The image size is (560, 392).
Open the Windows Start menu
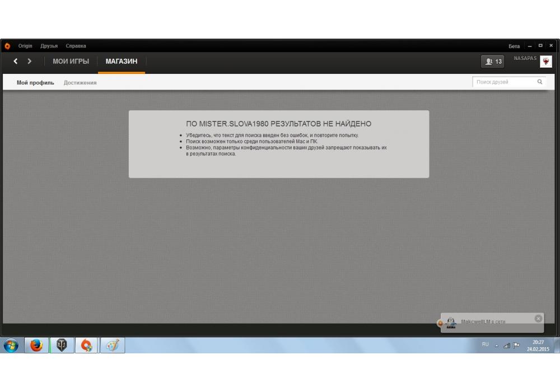(11, 346)
